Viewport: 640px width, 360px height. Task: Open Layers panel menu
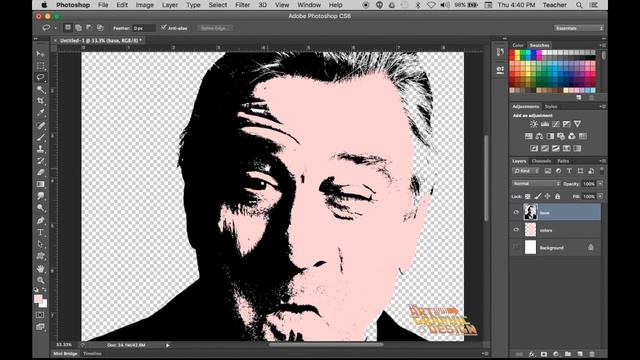click(602, 161)
